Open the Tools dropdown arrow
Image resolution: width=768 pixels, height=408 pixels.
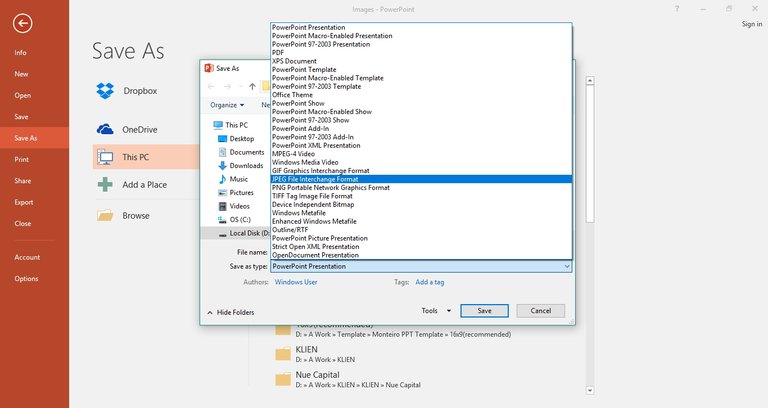[449, 311]
